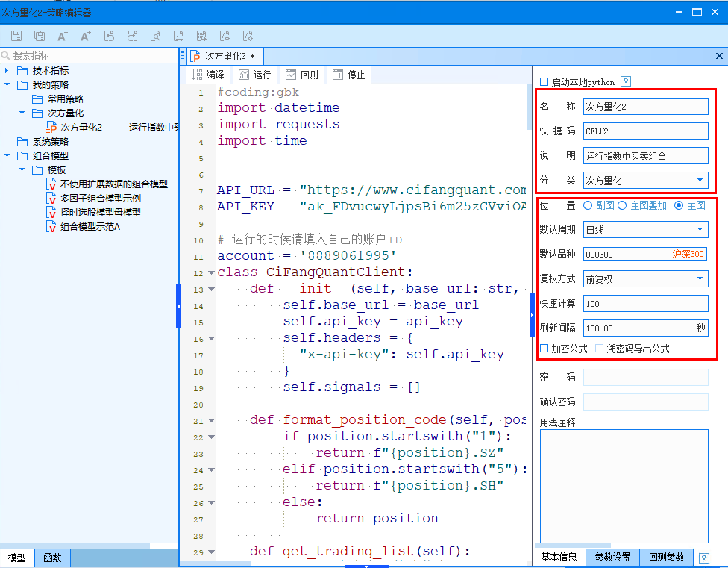
Task: Click the Save All icon
Action: 40,36
